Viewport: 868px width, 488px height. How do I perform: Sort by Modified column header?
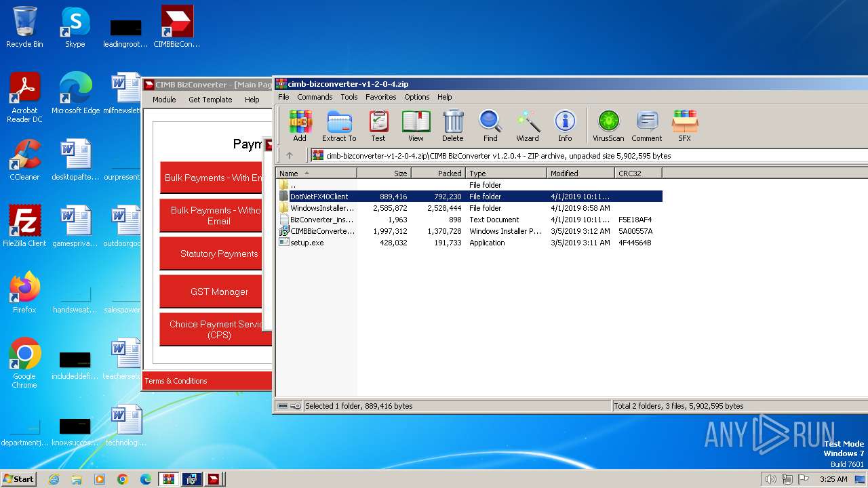(580, 174)
